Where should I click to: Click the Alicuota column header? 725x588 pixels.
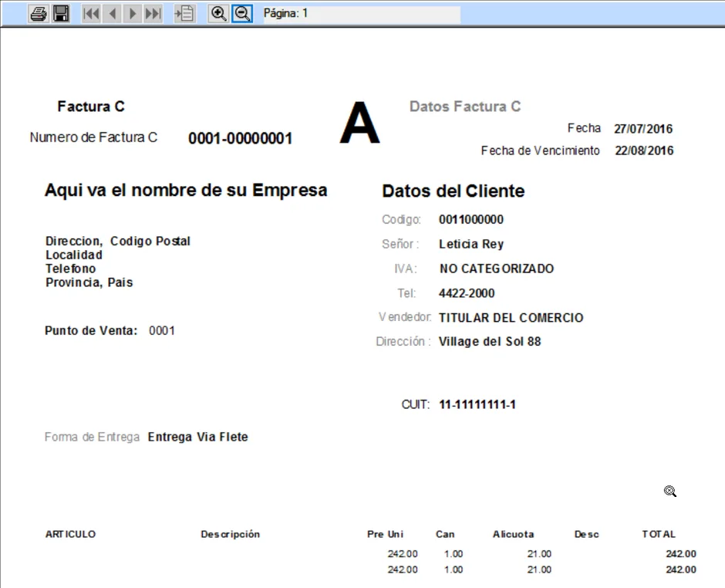(513, 534)
